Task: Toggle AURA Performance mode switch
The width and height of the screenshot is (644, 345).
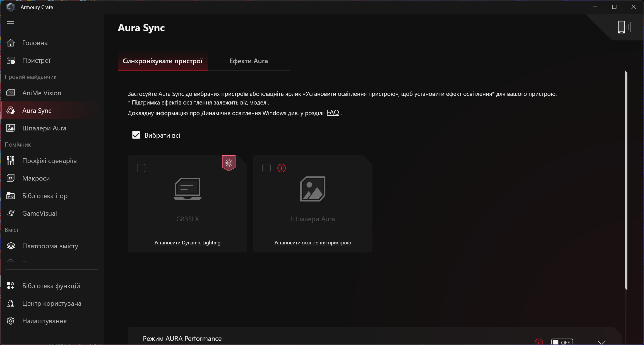Action: point(562,342)
